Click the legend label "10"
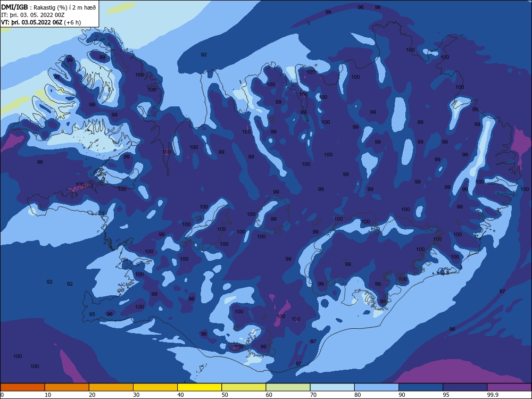Image resolution: width=532 pixels, height=399 pixels. click(48, 395)
